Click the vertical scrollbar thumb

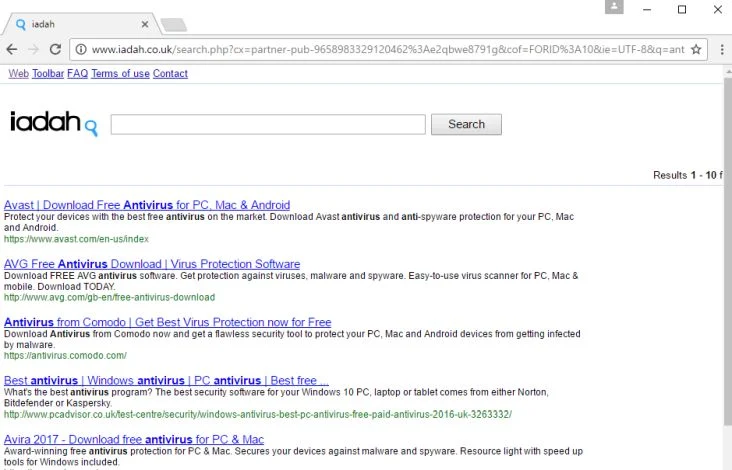[x=728, y=252]
